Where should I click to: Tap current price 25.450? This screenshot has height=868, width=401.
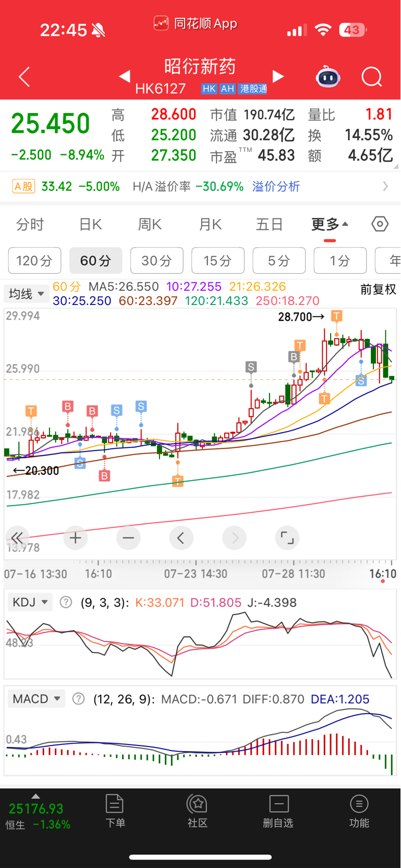(x=51, y=124)
